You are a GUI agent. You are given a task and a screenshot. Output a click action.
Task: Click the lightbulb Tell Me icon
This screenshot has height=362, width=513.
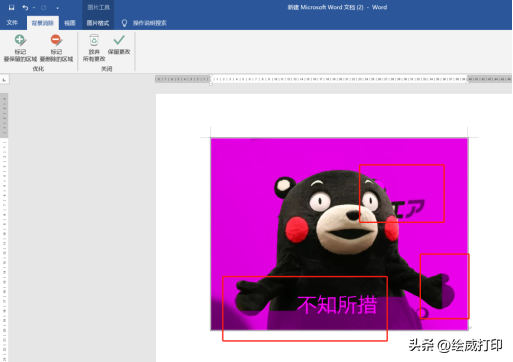(124, 23)
